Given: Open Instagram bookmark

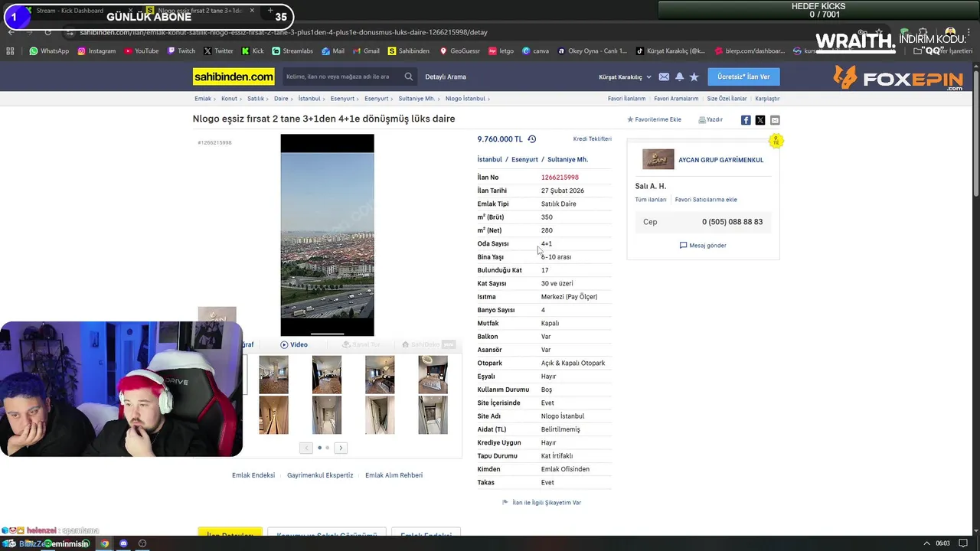Looking at the screenshot, I should click(x=96, y=51).
